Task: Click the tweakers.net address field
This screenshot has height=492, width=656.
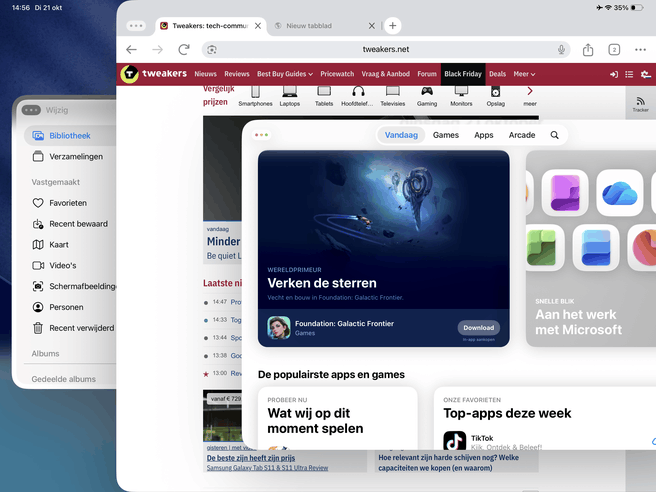Action: point(386,49)
